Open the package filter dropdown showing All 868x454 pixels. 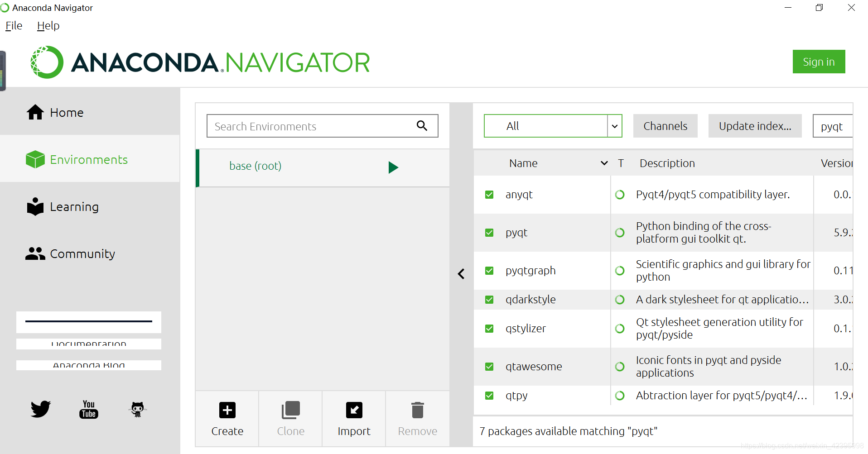point(553,126)
